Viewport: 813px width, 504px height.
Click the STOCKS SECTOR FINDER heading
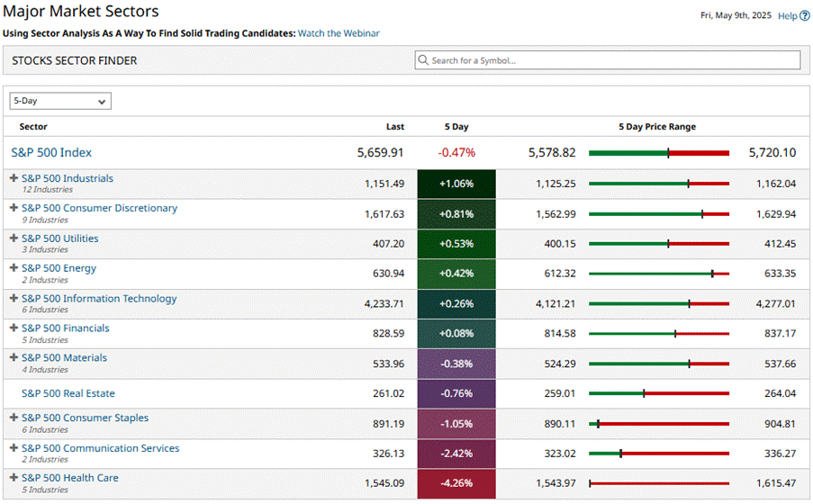[x=75, y=60]
